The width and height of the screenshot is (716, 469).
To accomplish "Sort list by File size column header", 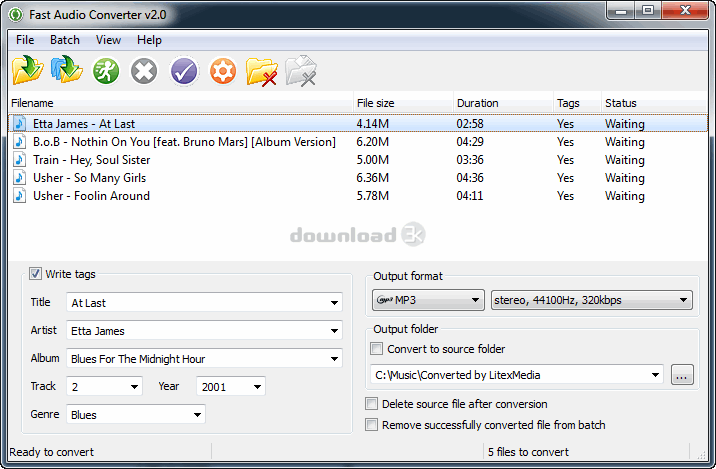I will click(404, 103).
